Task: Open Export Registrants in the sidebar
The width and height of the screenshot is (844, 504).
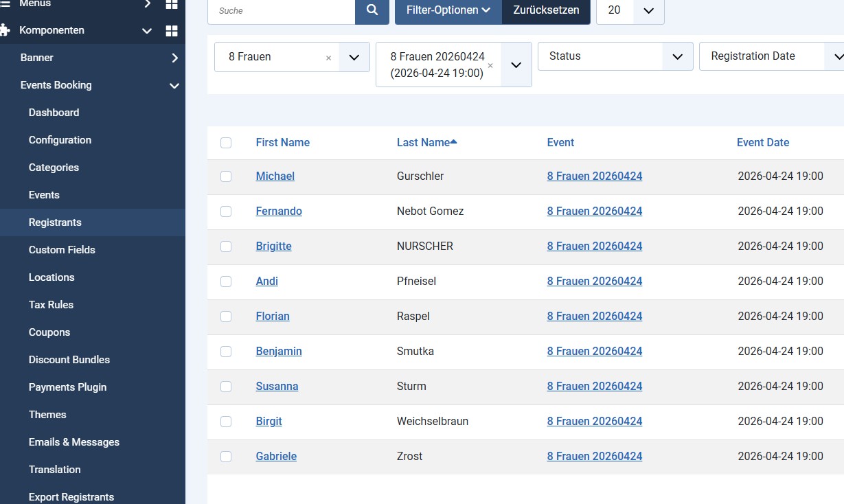Action: (x=71, y=496)
